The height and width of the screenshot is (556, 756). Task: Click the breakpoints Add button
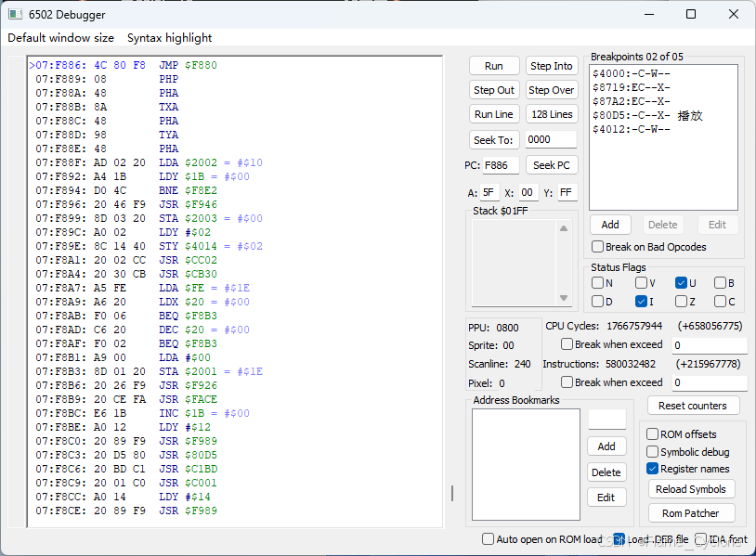(x=610, y=225)
